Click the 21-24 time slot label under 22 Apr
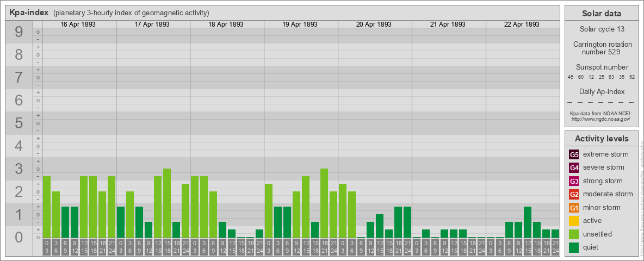 555,247
